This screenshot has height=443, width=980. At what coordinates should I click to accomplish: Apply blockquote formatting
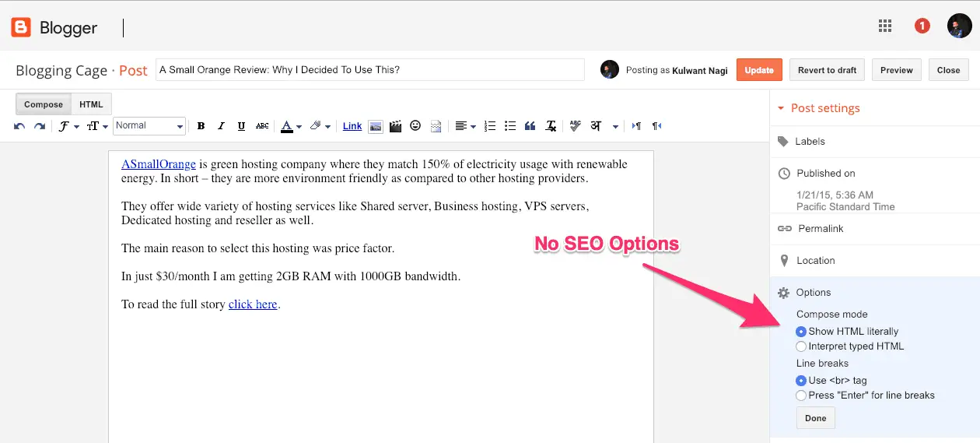pos(530,126)
